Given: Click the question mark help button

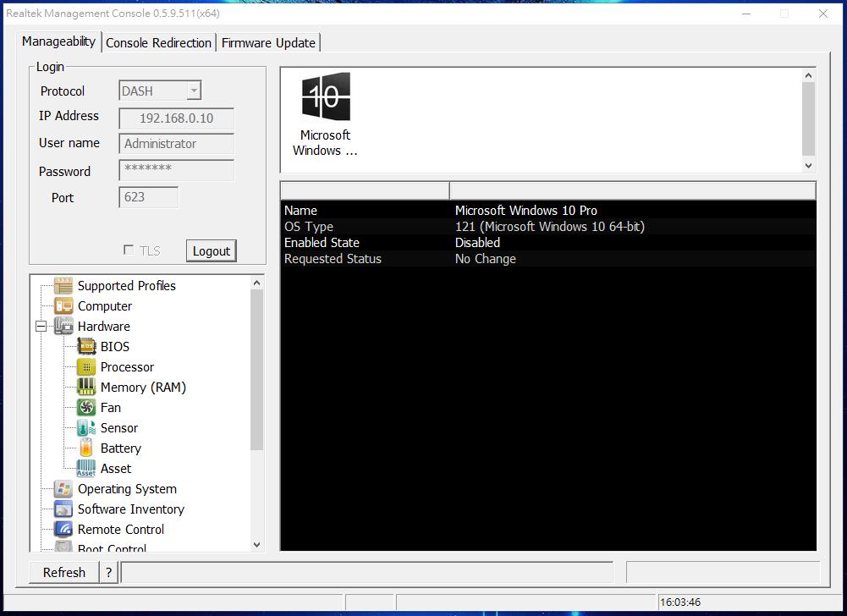Looking at the screenshot, I should pos(109,572).
